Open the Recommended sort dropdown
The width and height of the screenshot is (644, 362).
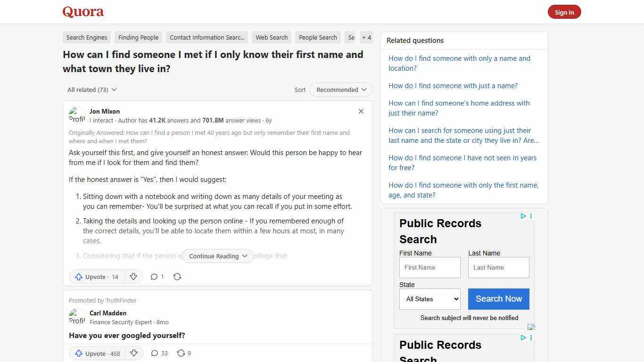click(340, 90)
